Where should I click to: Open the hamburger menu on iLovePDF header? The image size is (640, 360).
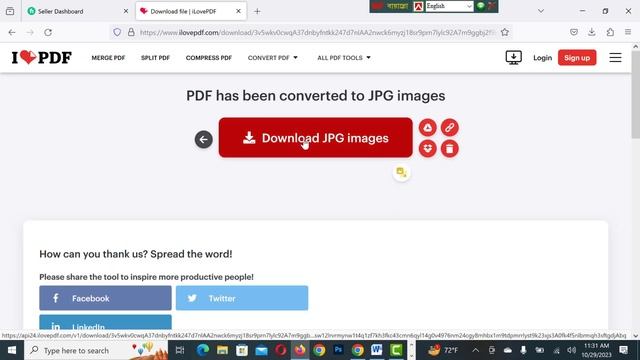pos(615,58)
